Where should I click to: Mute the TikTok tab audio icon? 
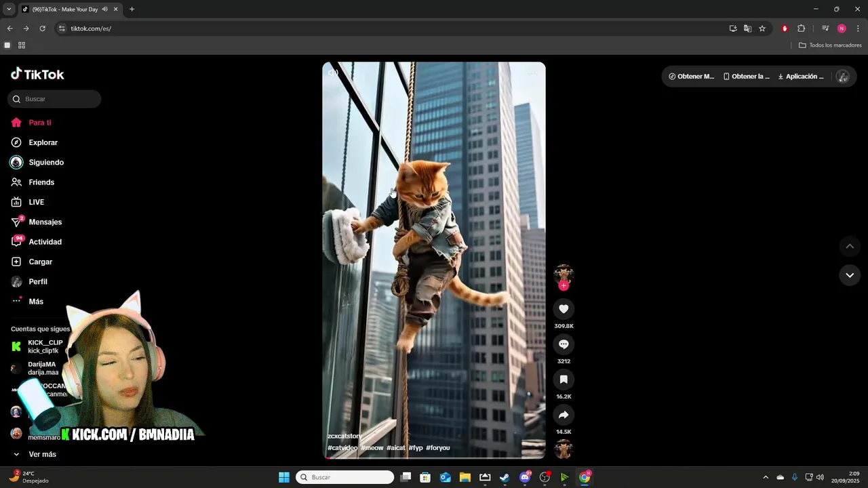pyautogui.click(x=104, y=9)
